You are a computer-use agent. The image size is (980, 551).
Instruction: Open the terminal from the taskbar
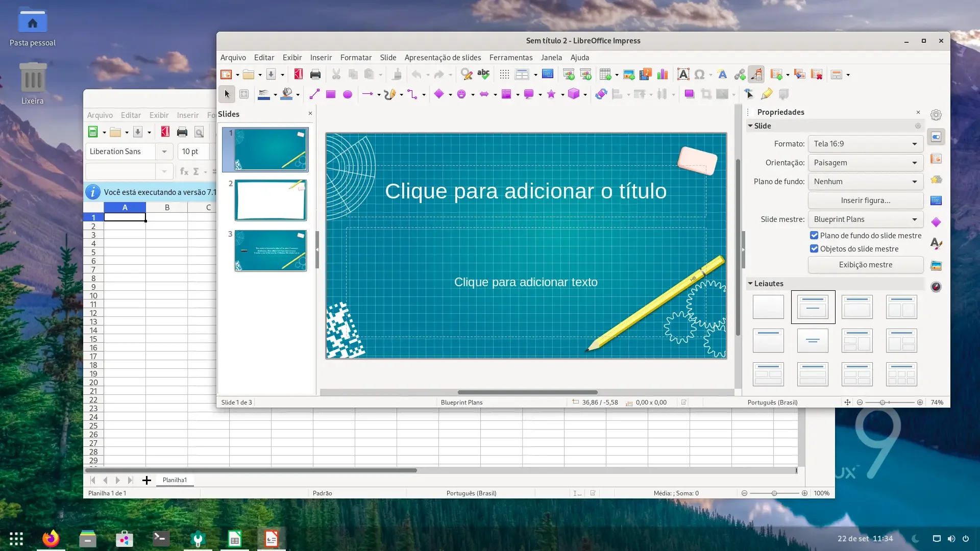[161, 538]
